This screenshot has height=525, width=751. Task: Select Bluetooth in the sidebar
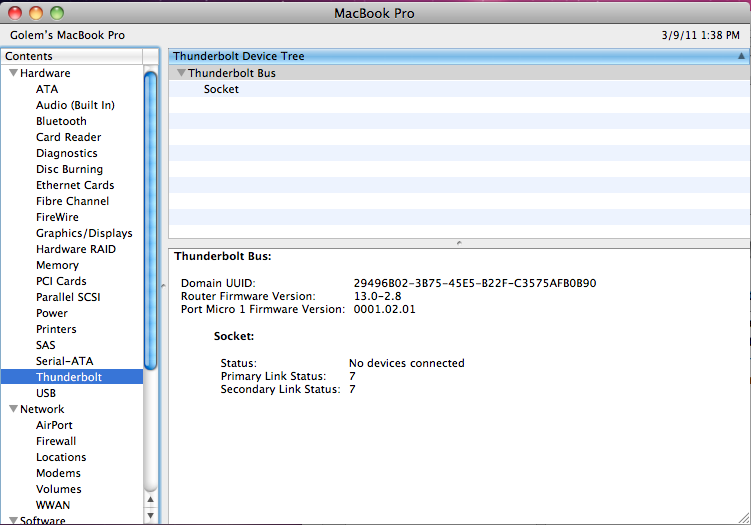(61, 121)
